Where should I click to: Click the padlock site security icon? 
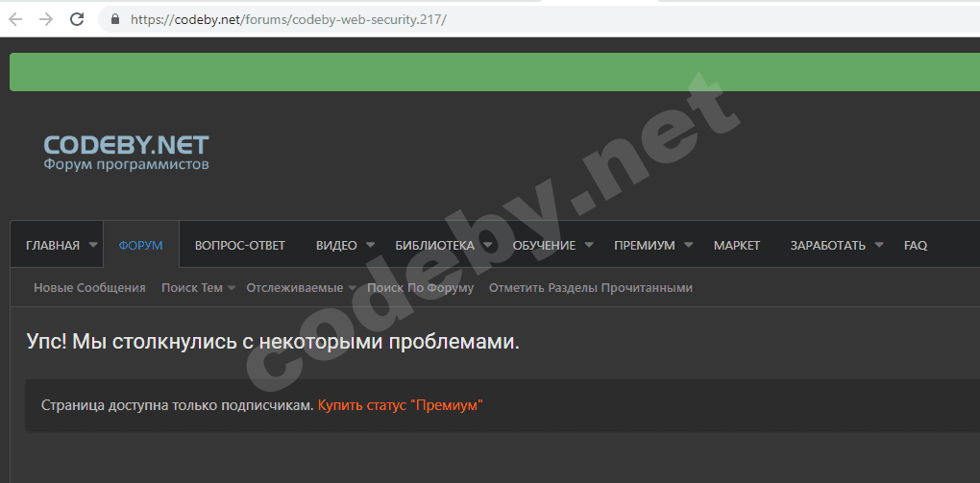(115, 19)
